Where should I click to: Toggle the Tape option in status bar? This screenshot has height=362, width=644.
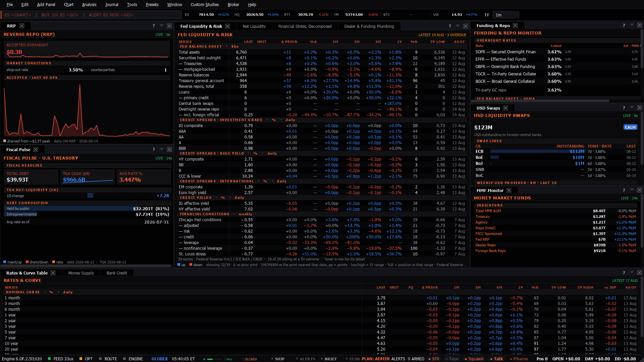point(452,359)
